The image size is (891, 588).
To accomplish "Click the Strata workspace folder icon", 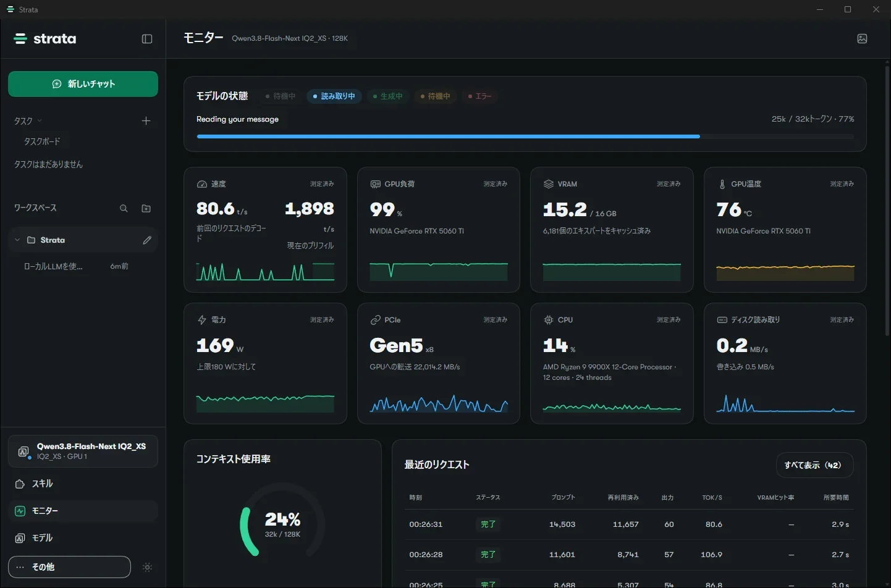I will point(31,240).
